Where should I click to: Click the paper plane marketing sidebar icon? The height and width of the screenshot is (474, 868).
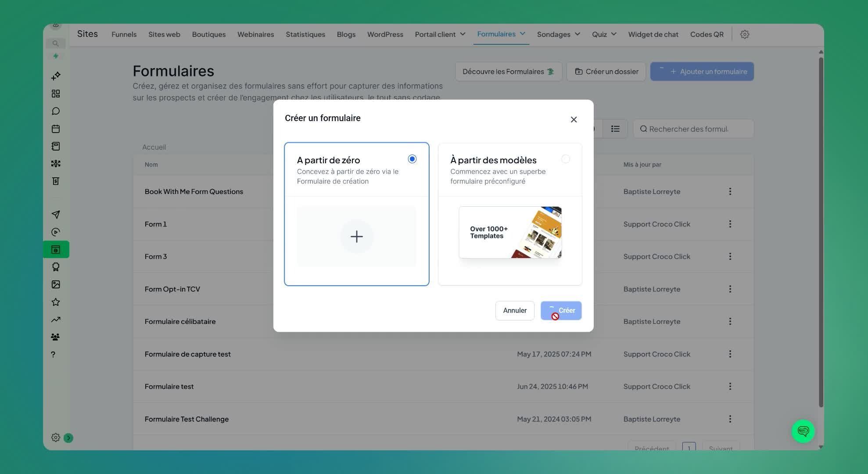pyautogui.click(x=56, y=215)
